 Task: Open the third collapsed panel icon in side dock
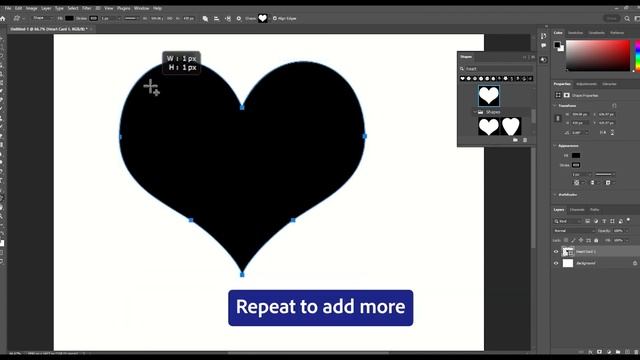click(543, 60)
